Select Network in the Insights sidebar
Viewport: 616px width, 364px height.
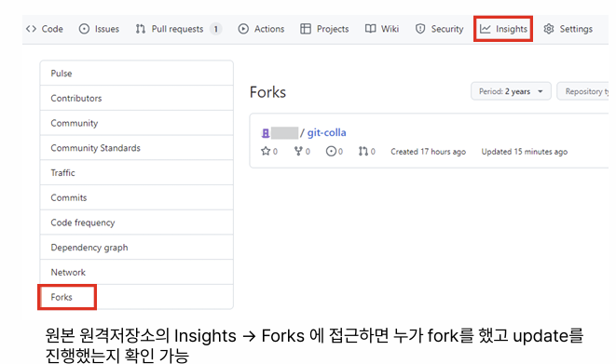(136, 272)
